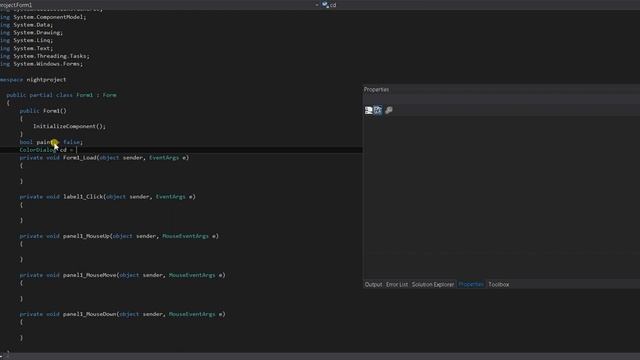640x360 pixels.
Task: Switch to the Properties tab
Action: [x=471, y=284]
